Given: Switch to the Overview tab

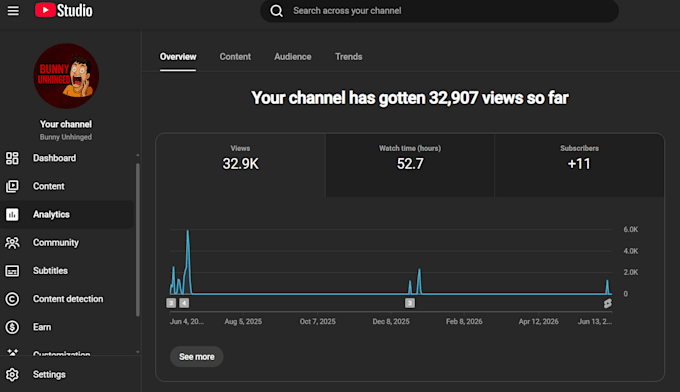Looking at the screenshot, I should coord(178,57).
